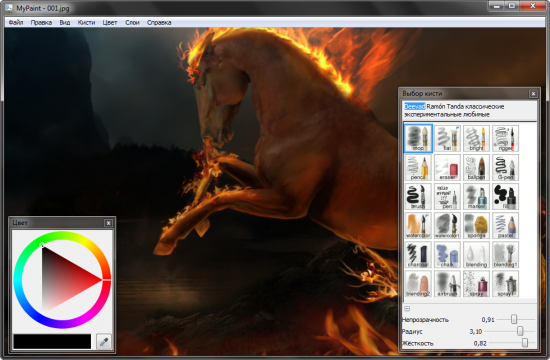The image size is (550, 360).
Task: Select the blending2 finger brush
Action: [418, 284]
